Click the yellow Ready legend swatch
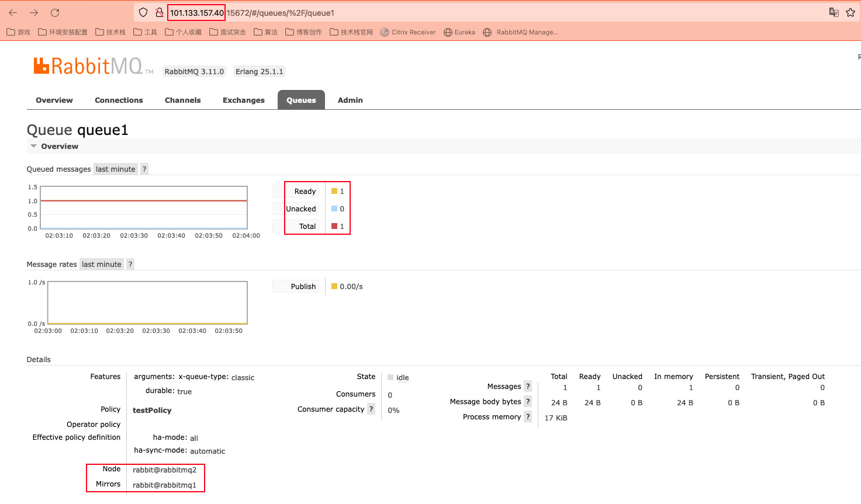The image size is (861, 504). click(334, 191)
